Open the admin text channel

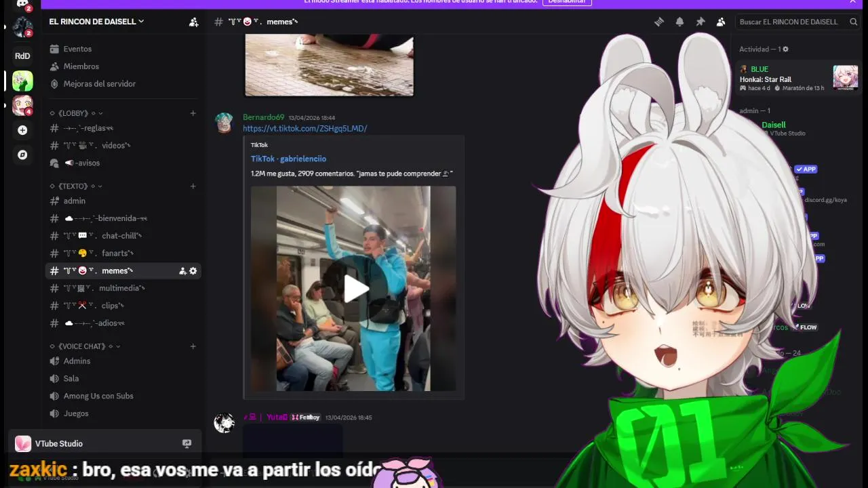click(123, 201)
